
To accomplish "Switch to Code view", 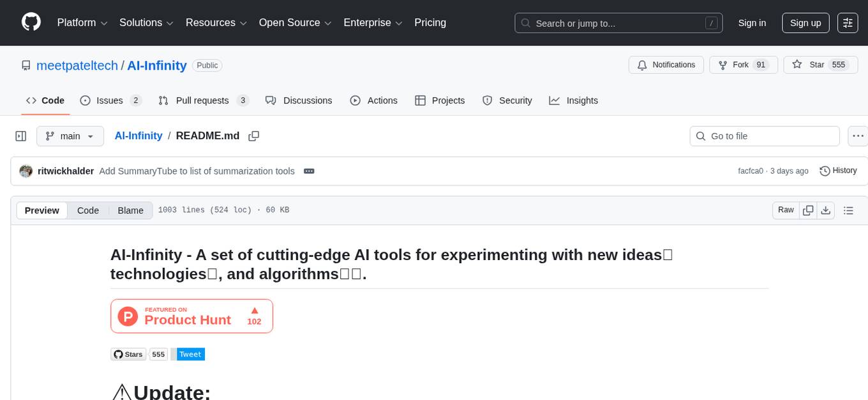I will [x=88, y=211].
